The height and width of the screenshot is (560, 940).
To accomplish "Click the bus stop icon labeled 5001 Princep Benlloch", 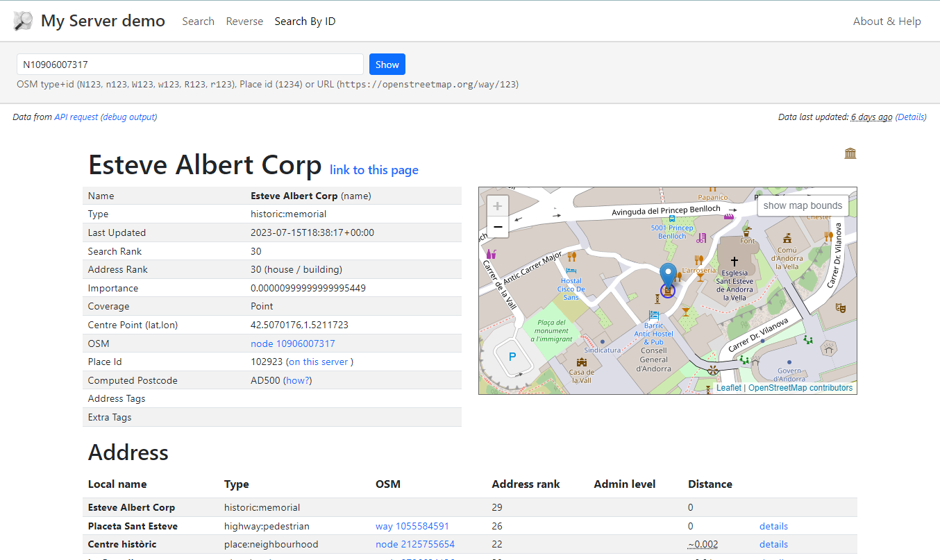I will click(x=671, y=219).
